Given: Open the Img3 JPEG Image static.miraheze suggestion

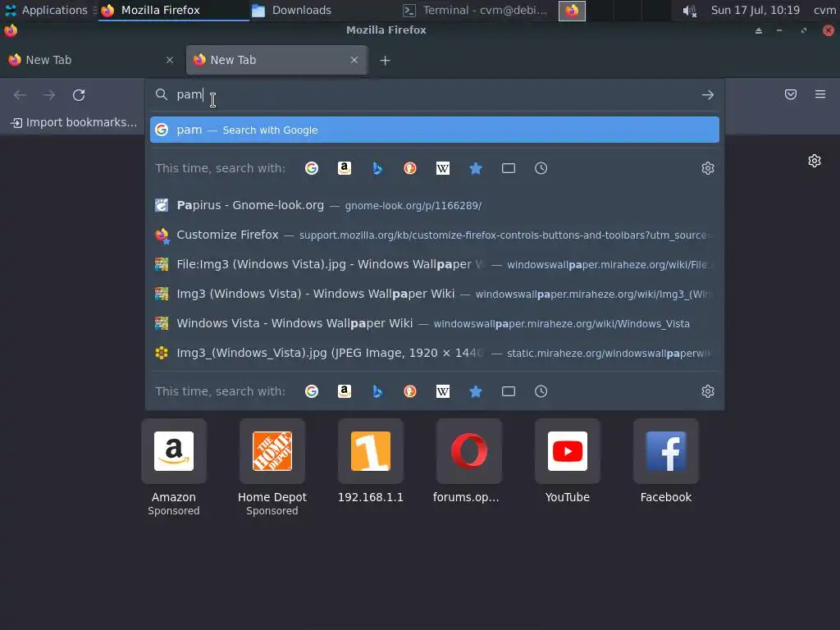Looking at the screenshot, I should [x=435, y=353].
